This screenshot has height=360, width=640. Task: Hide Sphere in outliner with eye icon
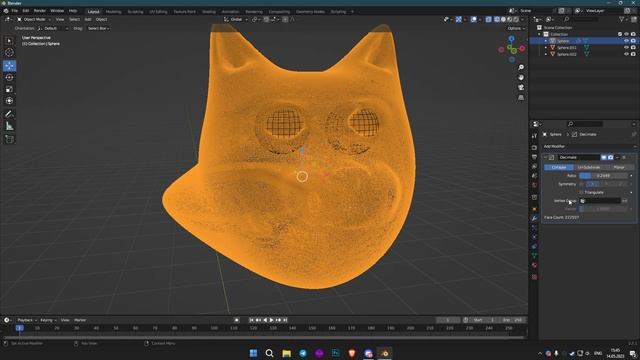[x=626, y=41]
